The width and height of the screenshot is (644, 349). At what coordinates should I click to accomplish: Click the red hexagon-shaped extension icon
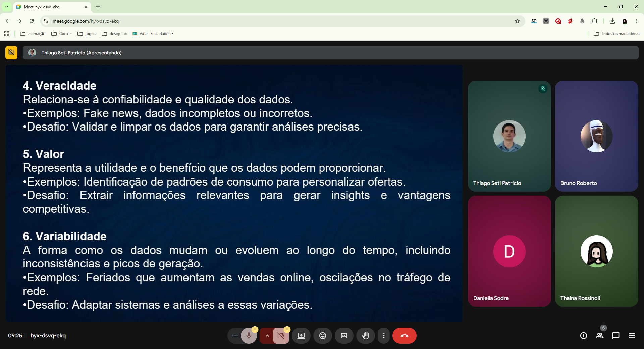click(x=570, y=21)
